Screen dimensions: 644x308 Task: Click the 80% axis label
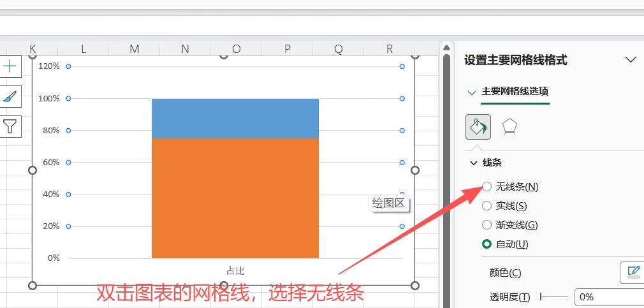(52, 130)
